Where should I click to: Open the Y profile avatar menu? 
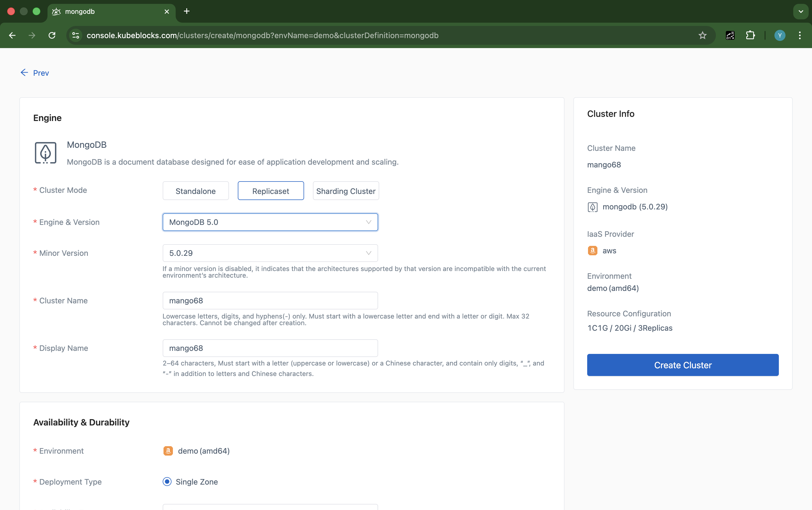(x=780, y=35)
